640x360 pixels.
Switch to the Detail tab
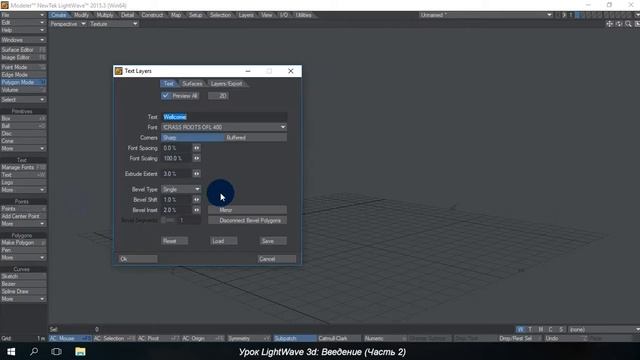coord(127,15)
